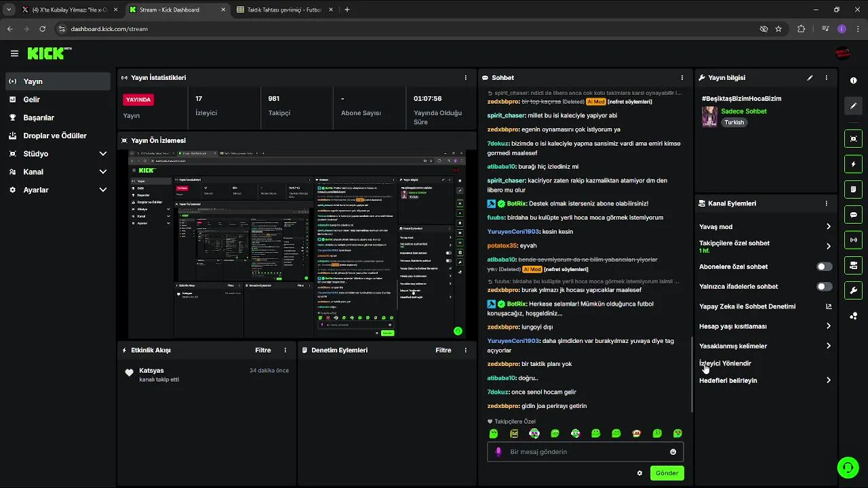Open Yayın in the left sidebar
The width and height of the screenshot is (868, 488).
pos(58,81)
